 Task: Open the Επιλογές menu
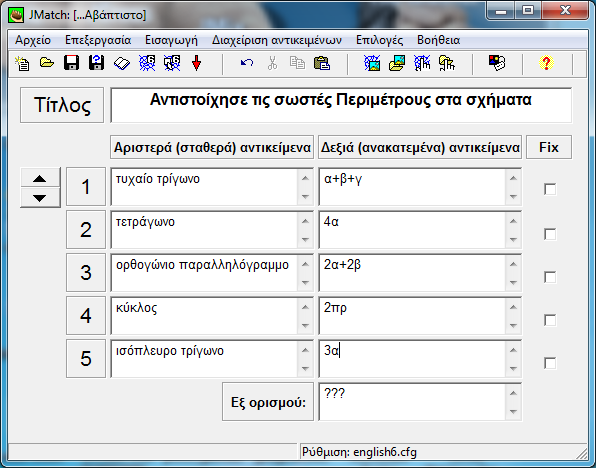[379, 40]
